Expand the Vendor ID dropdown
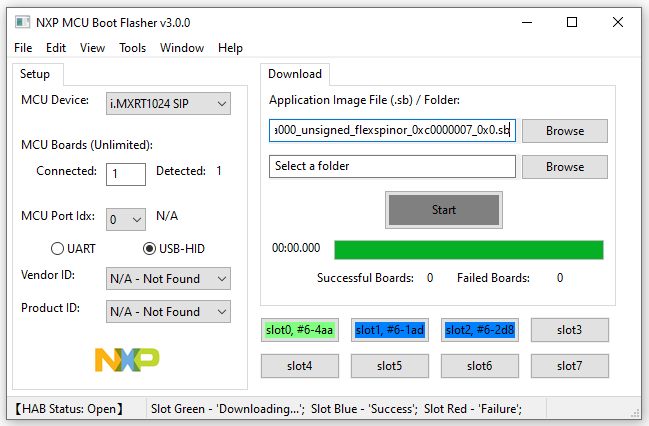The width and height of the screenshot is (649, 426). pos(168,279)
